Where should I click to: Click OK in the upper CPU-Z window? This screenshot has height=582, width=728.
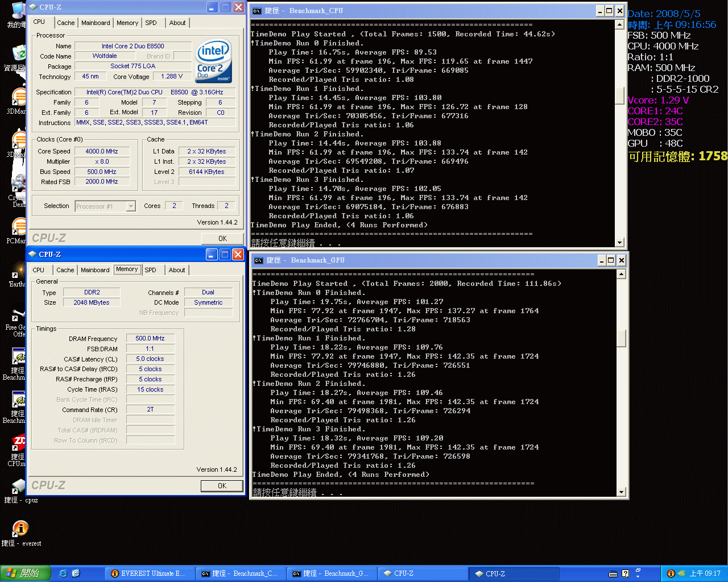(x=222, y=239)
